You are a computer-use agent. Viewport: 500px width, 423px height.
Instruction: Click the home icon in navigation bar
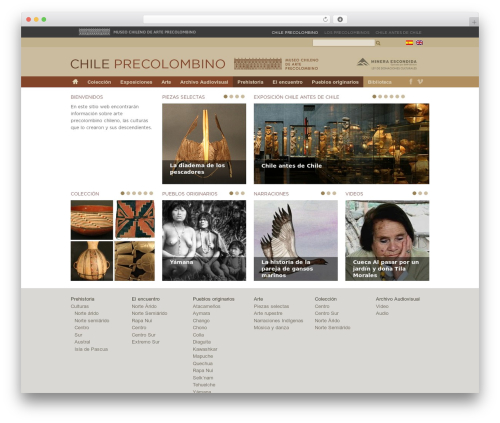point(75,82)
